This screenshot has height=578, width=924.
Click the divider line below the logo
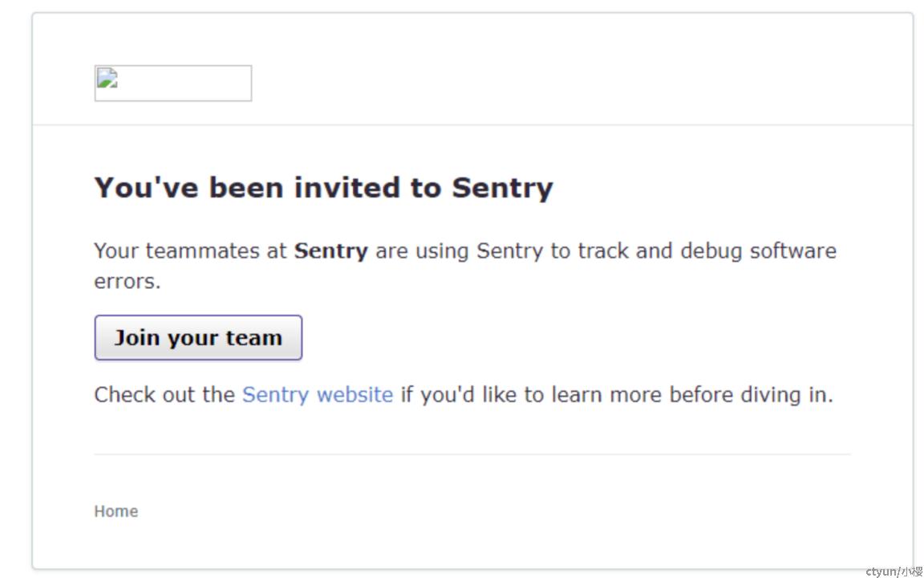coord(472,125)
